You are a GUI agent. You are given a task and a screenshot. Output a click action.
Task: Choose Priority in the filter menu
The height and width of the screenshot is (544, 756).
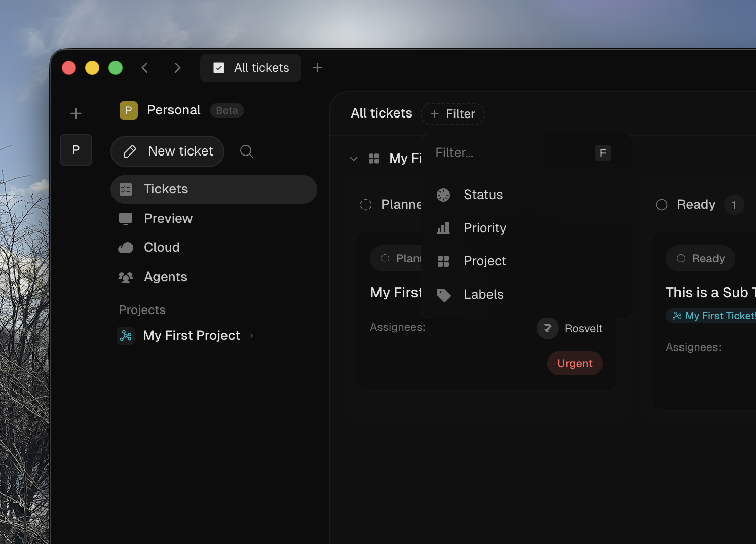484,228
